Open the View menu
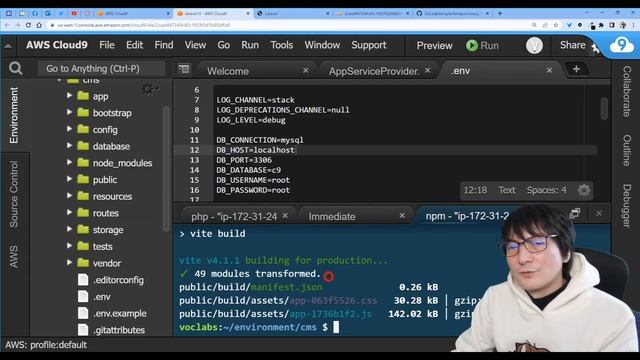Screen dimensions: 640x360 (195, 45)
